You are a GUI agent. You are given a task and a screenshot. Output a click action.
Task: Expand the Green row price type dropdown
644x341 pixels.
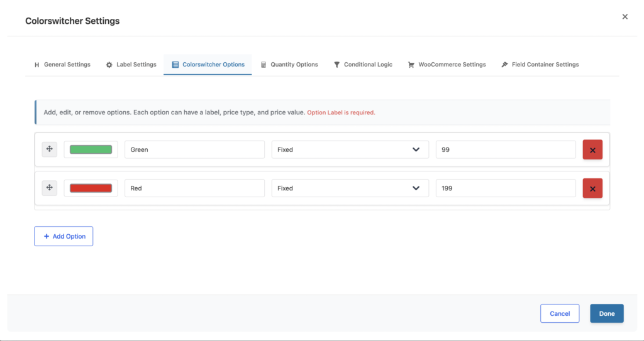350,150
